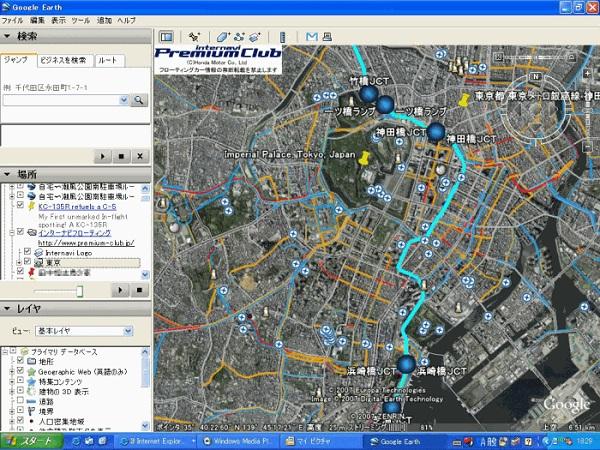Open the ruler measurement tool
The width and height of the screenshot is (600, 450).
click(x=282, y=37)
